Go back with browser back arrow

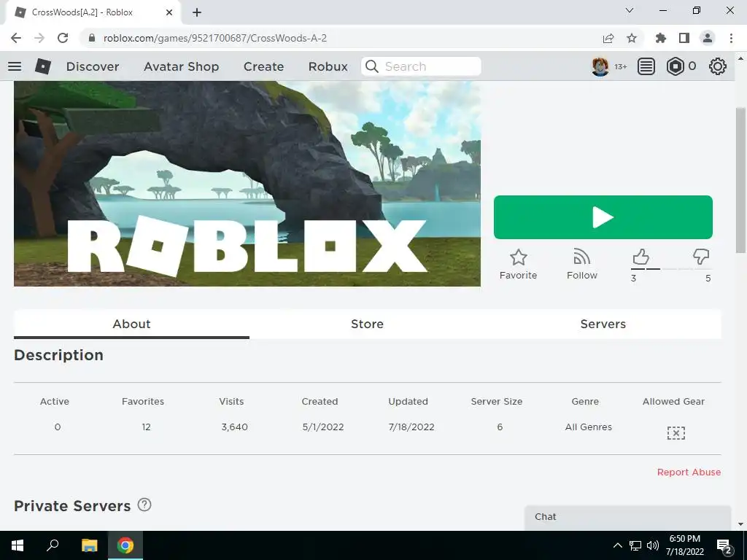(16, 38)
